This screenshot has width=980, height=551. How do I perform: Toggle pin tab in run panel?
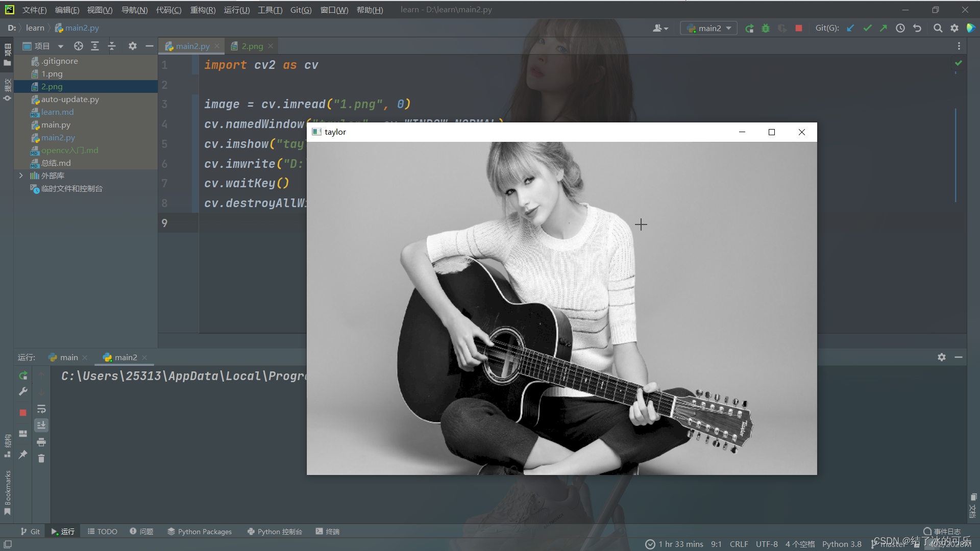(x=23, y=454)
